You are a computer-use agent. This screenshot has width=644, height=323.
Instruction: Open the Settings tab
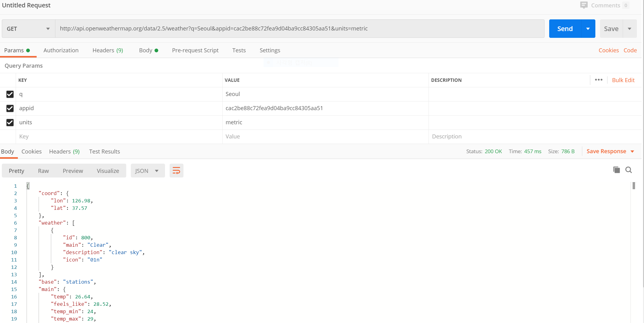[270, 50]
